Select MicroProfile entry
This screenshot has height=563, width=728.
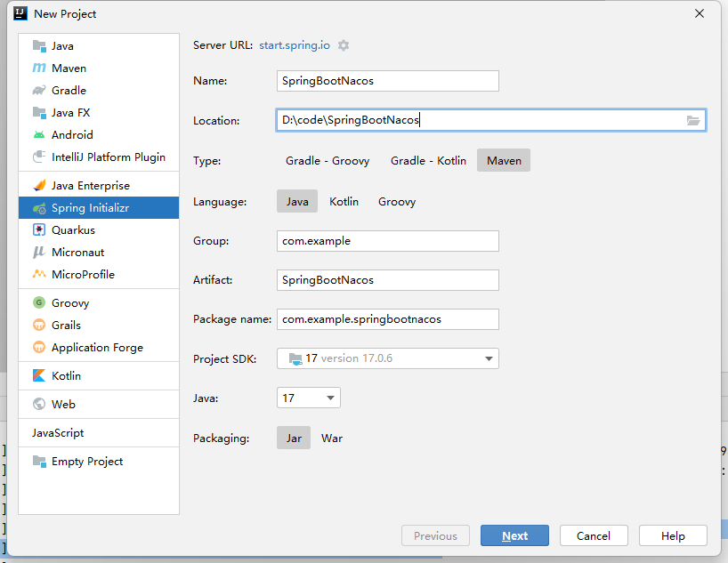point(99,274)
